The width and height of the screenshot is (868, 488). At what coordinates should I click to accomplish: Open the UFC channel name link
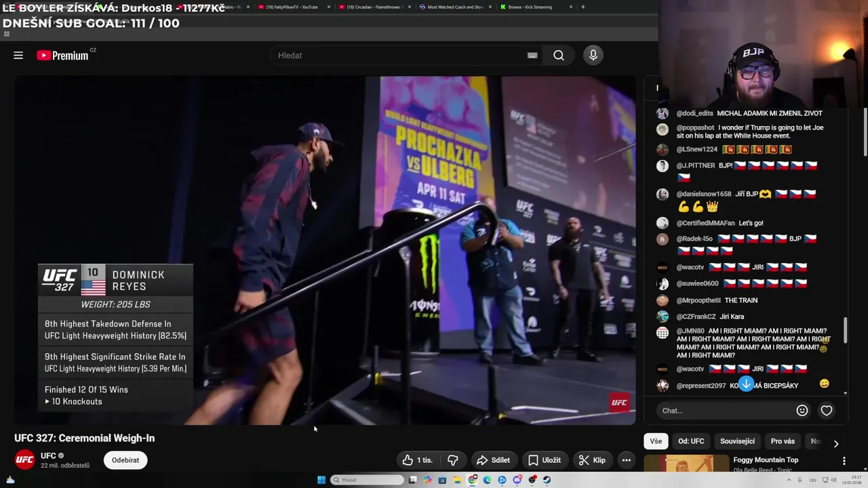[x=48, y=455]
